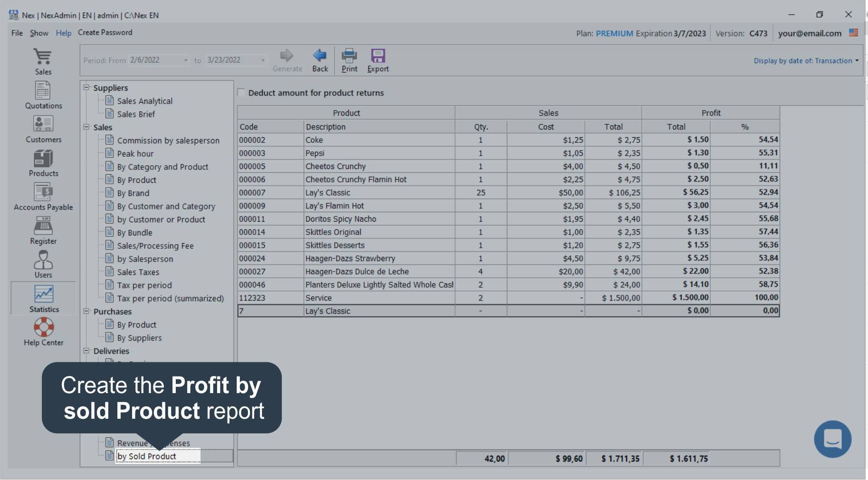Screen dimensions: 868x480
Task: Click the Back button
Action: [x=320, y=60]
